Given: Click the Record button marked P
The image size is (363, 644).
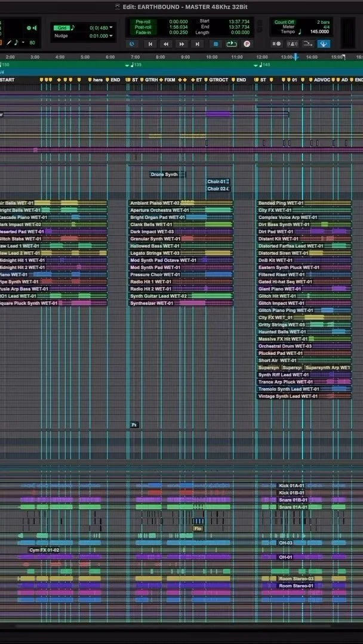Looking at the screenshot, I should [247, 44].
